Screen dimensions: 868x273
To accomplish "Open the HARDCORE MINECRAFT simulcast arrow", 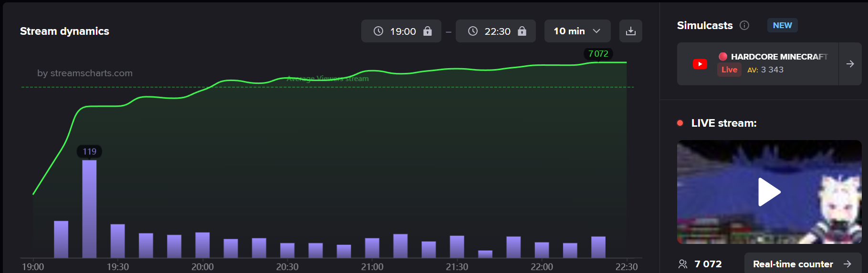I will coord(850,64).
